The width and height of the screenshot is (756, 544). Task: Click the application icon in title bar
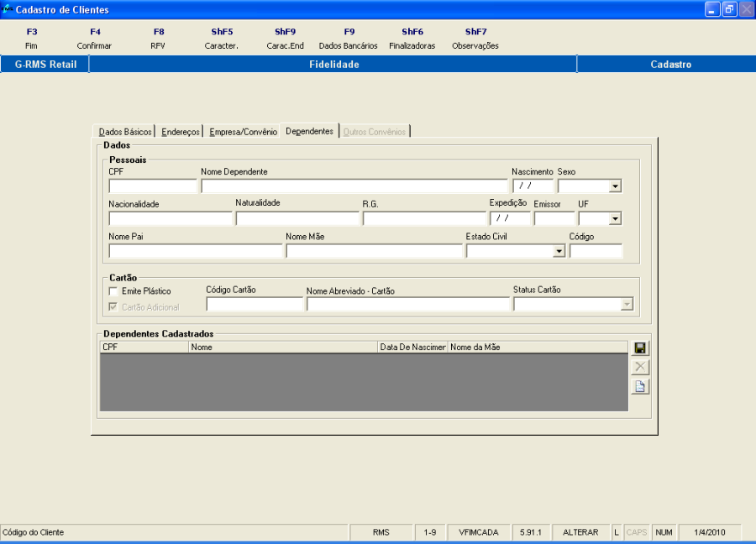pos(8,9)
